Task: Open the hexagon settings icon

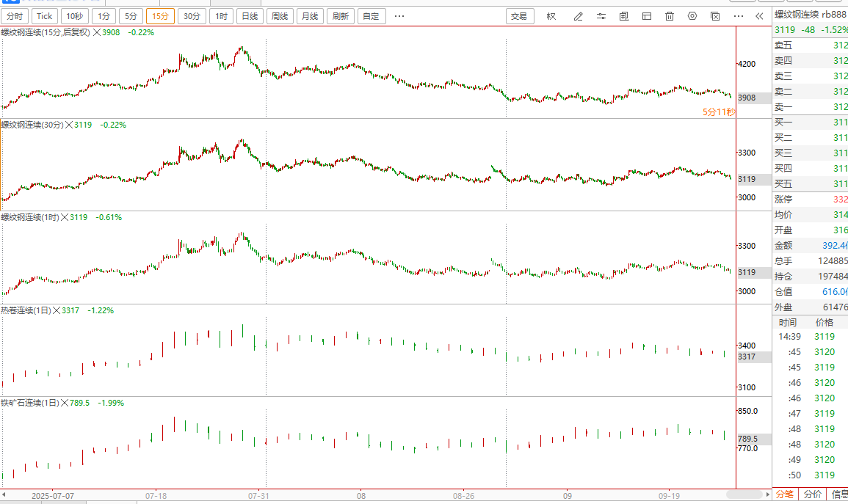Action: (x=692, y=16)
